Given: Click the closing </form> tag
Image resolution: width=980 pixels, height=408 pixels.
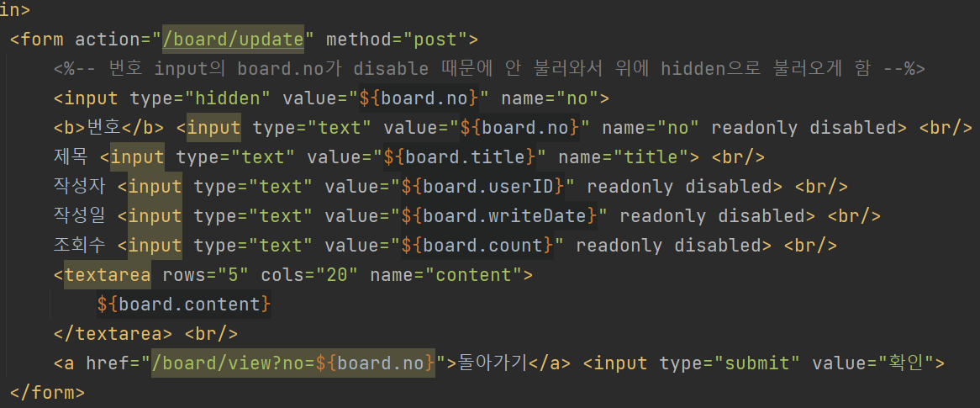Looking at the screenshot, I should (x=47, y=393).
